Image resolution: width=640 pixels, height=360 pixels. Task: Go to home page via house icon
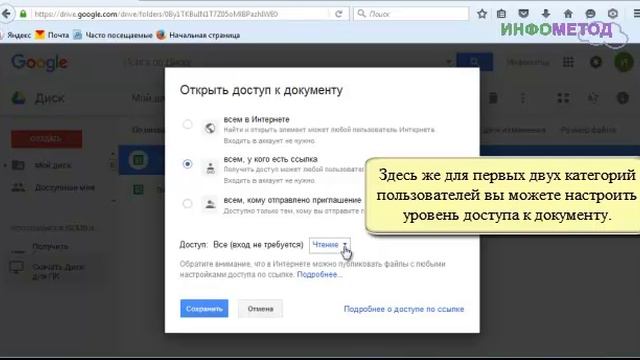[568, 14]
